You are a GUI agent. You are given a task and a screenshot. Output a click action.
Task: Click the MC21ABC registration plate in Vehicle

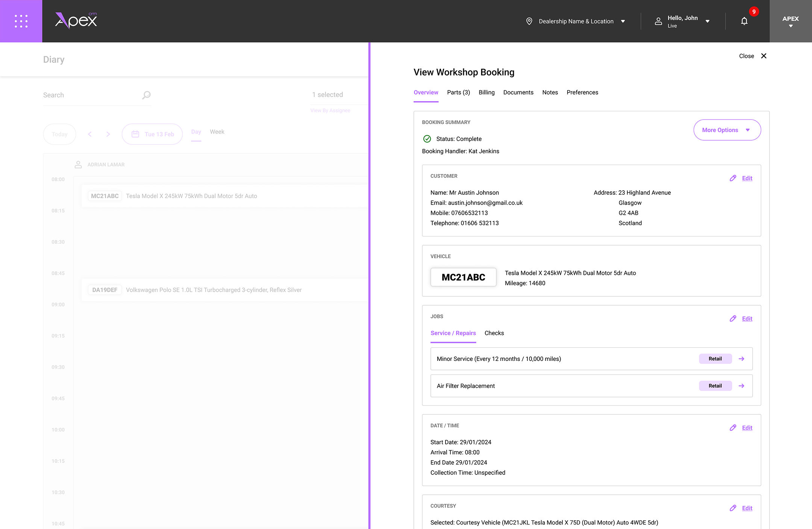[x=463, y=277]
